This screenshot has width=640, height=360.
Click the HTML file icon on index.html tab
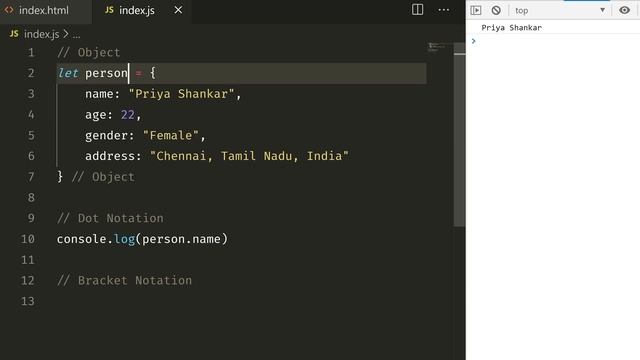(x=9, y=10)
